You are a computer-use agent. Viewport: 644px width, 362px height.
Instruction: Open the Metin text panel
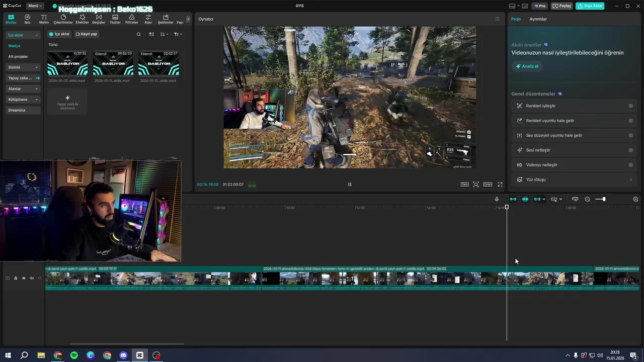[44, 19]
